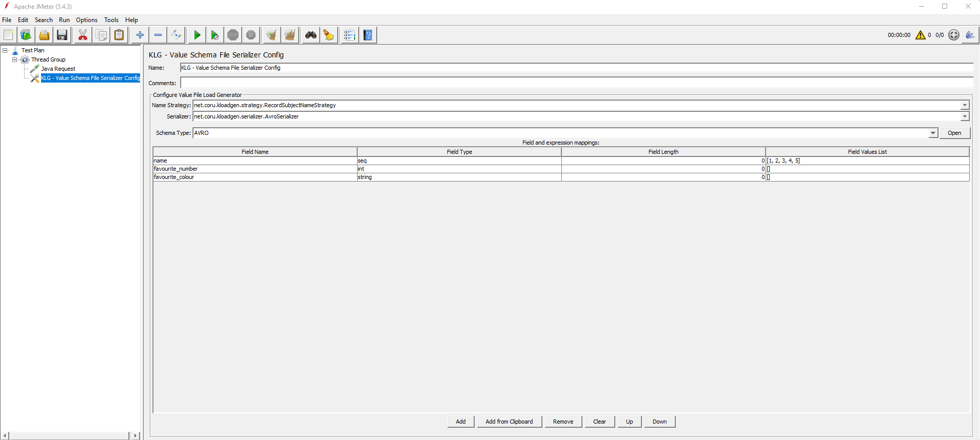Click the Up button
The width and height of the screenshot is (980, 440).
629,422
